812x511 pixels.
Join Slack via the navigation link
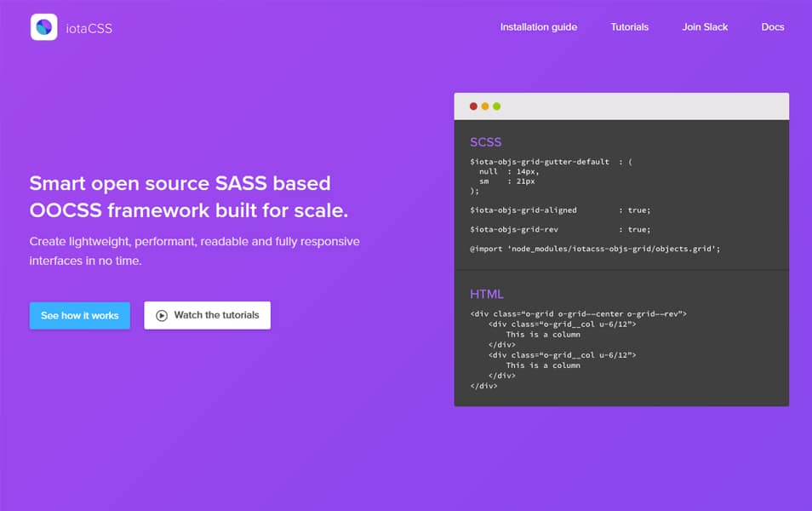point(705,26)
